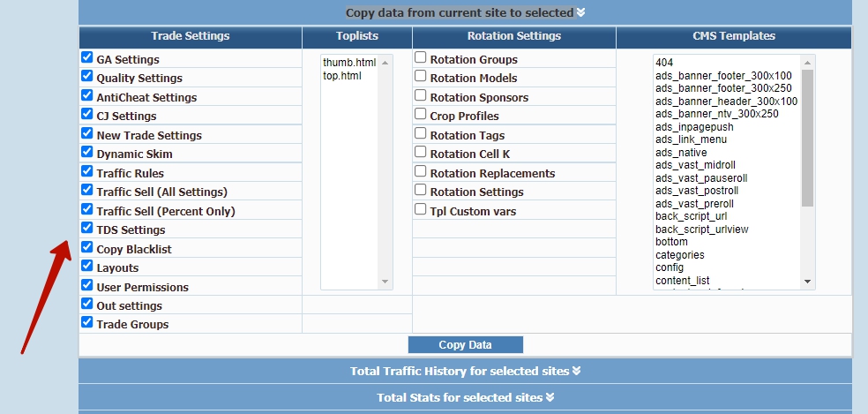Click Toplists list scroll-down arrow
This screenshot has height=414, width=868.
[x=385, y=282]
